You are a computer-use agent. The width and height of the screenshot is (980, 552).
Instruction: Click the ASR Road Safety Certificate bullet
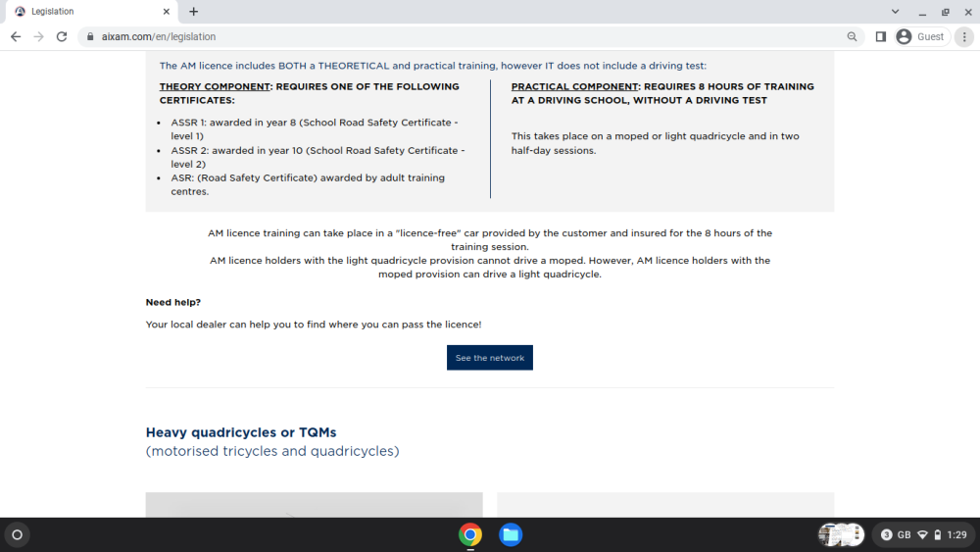(x=308, y=184)
